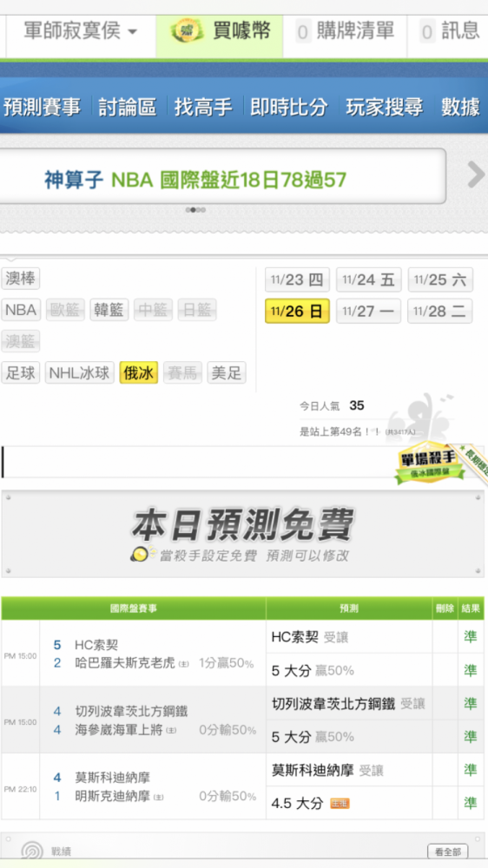The image size is (488, 868).
Task: Open 購牌清單 purchase list
Action: tap(345, 31)
